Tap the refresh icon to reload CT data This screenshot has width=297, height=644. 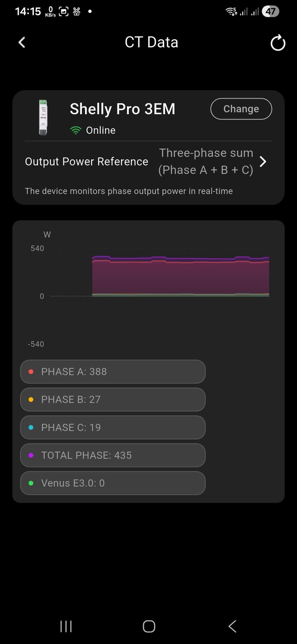point(277,43)
